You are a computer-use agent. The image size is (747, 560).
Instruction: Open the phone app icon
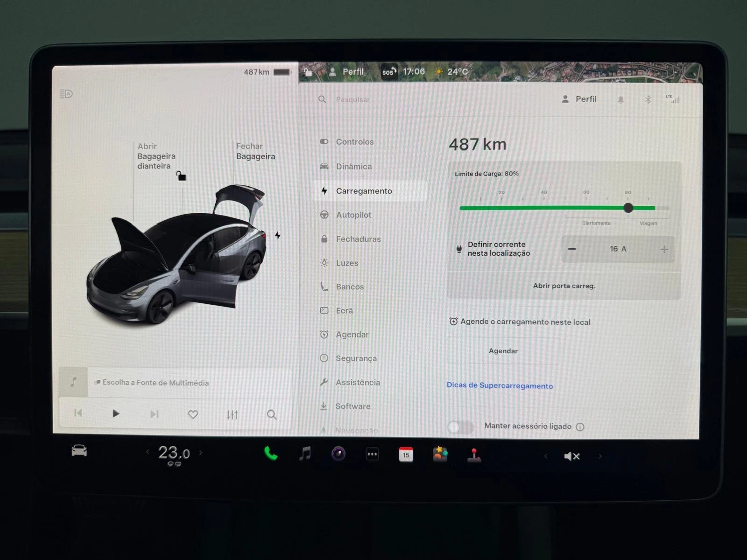pos(271,453)
